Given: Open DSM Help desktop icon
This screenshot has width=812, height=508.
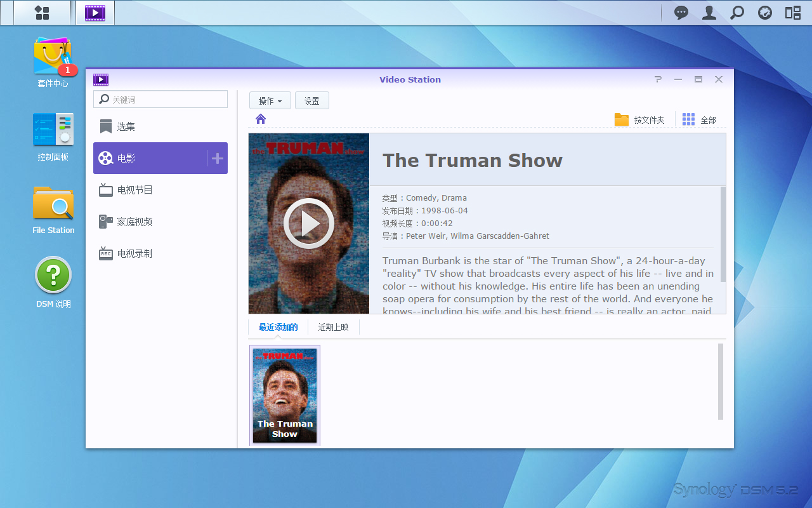Looking at the screenshot, I should 53,277.
